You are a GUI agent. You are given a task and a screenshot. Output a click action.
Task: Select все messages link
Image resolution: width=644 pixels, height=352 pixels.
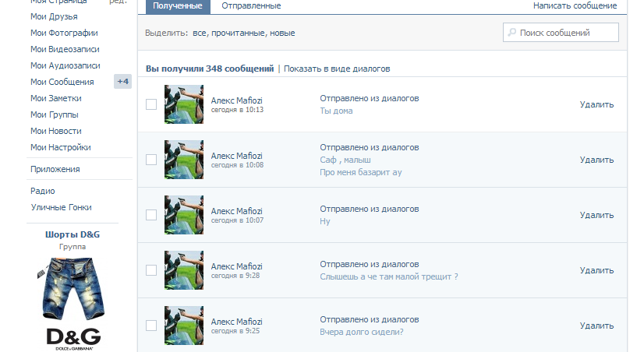point(200,33)
